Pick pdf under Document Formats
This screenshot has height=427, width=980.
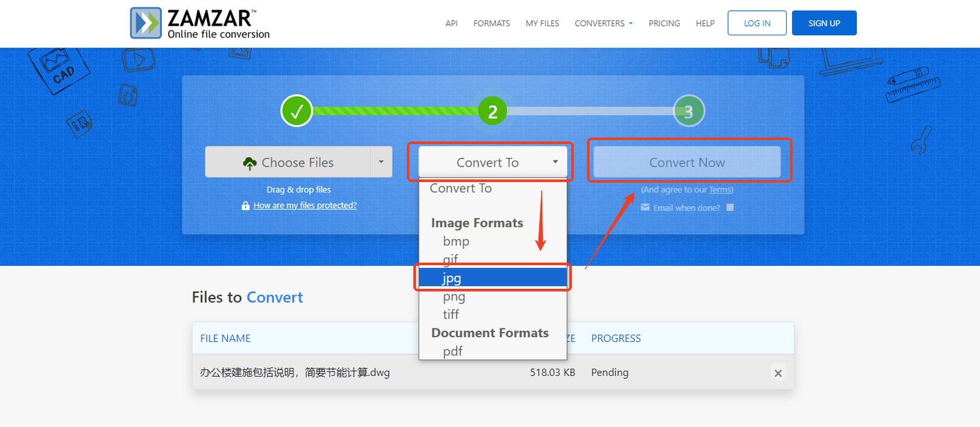pos(493,351)
